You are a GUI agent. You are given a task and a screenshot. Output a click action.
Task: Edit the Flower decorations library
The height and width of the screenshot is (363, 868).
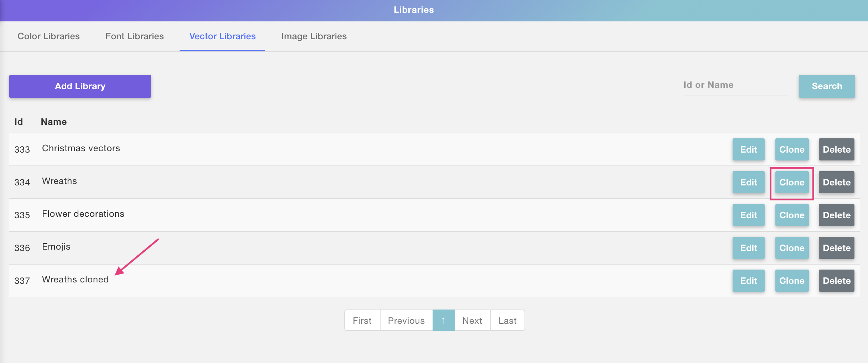point(748,215)
